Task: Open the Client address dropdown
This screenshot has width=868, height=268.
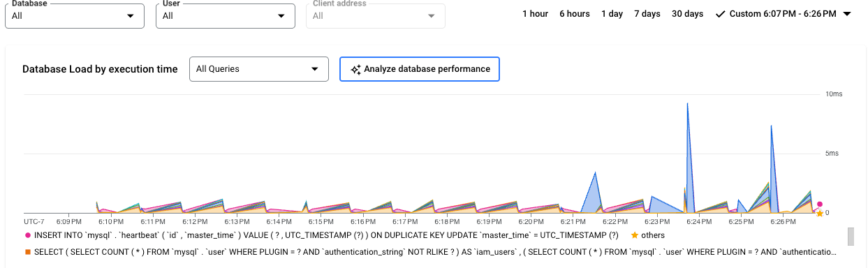Action: pos(376,15)
